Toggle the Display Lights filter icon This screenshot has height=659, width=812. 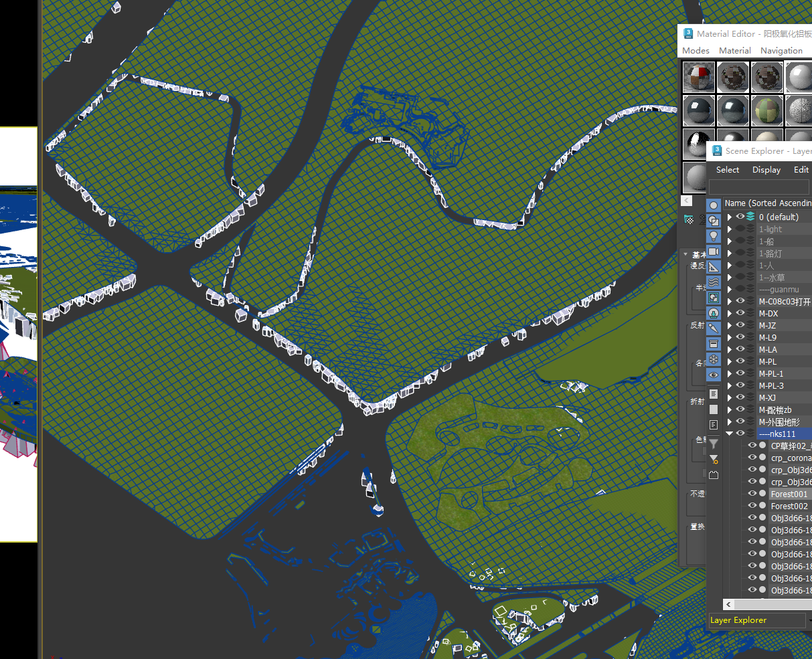click(x=714, y=236)
